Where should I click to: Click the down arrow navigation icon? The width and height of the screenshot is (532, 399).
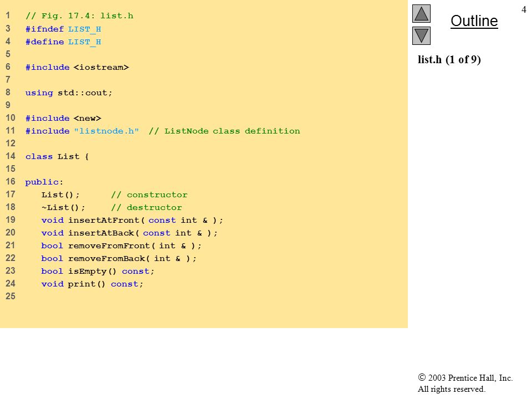(421, 35)
